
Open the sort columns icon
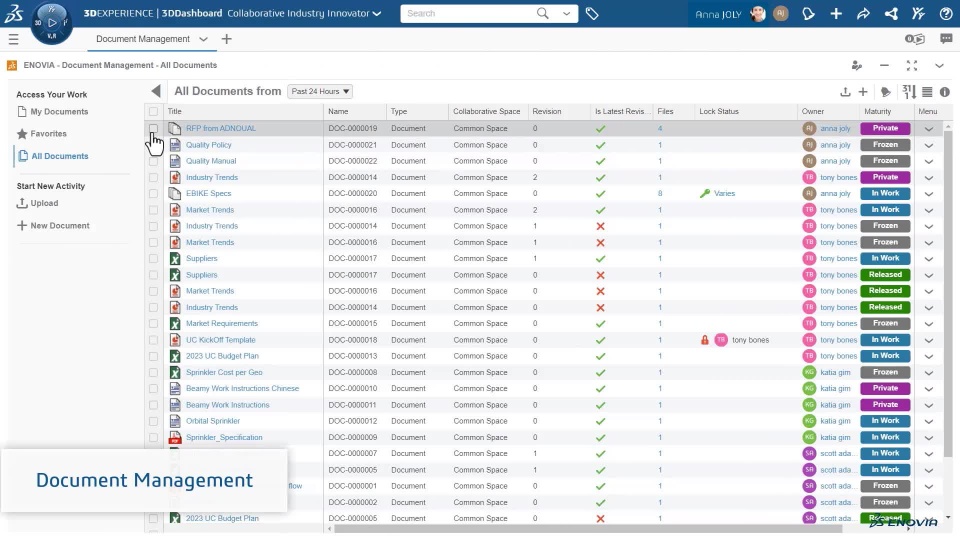click(909, 92)
